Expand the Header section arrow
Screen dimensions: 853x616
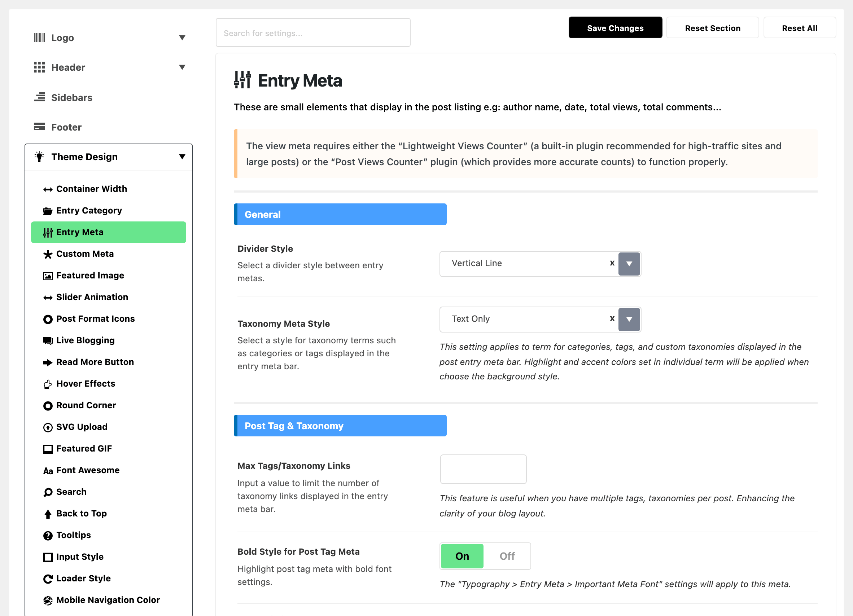click(182, 67)
